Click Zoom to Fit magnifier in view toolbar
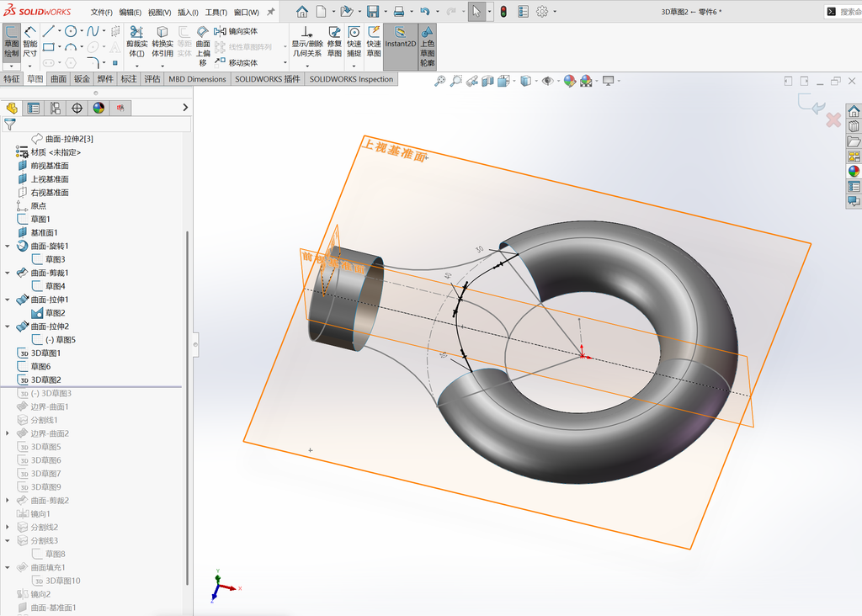The width and height of the screenshot is (862, 616). pos(439,82)
